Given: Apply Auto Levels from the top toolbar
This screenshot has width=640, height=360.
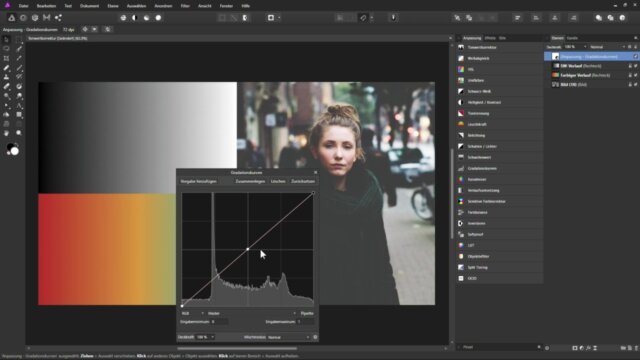Looking at the screenshot, I should pos(123,18).
